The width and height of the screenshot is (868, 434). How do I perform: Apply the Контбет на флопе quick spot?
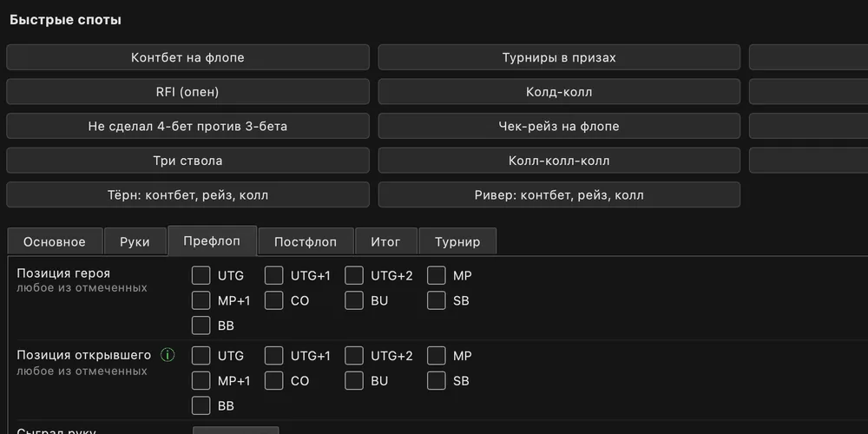tap(187, 57)
